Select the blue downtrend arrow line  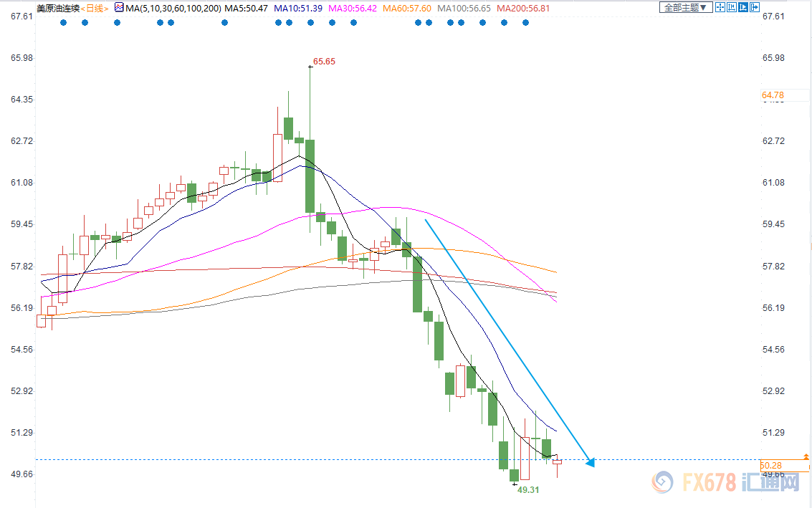pos(509,342)
